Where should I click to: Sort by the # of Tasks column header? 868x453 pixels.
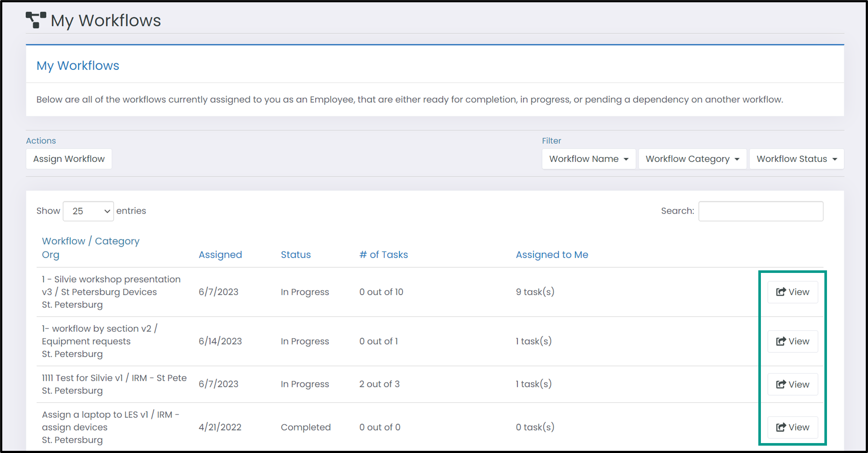383,255
